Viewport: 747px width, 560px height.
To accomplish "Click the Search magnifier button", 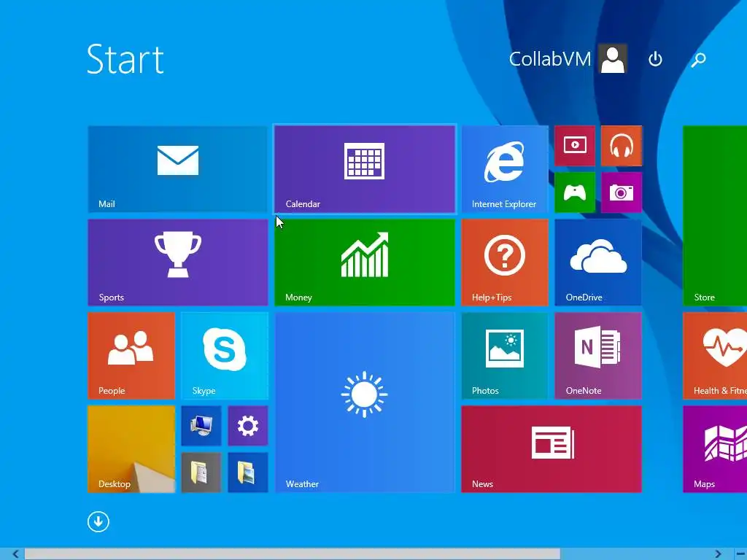I will (698, 59).
